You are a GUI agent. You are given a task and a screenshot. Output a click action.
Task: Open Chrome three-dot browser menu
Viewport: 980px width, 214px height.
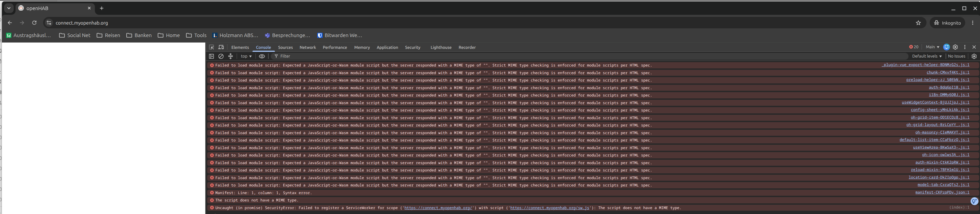[972, 23]
